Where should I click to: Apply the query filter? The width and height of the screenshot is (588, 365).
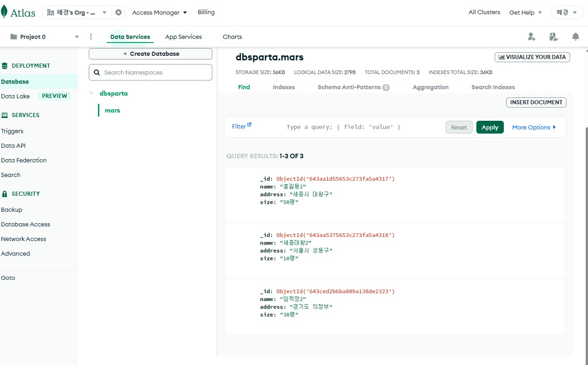coord(490,127)
